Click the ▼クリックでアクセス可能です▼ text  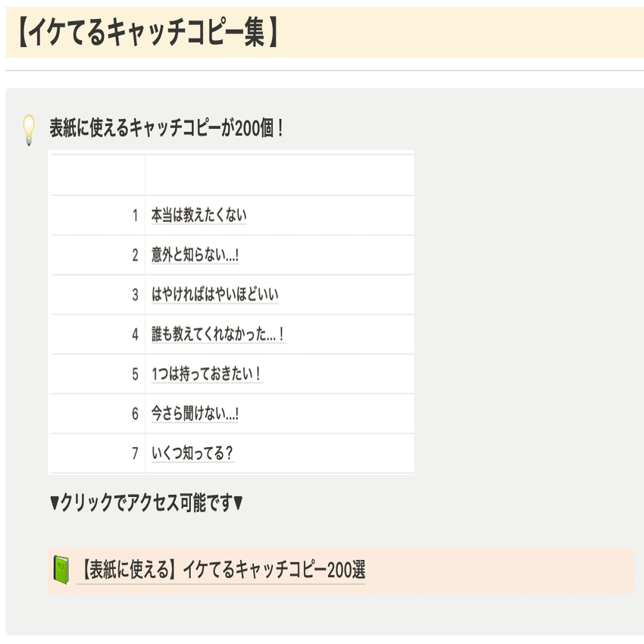[146, 502]
